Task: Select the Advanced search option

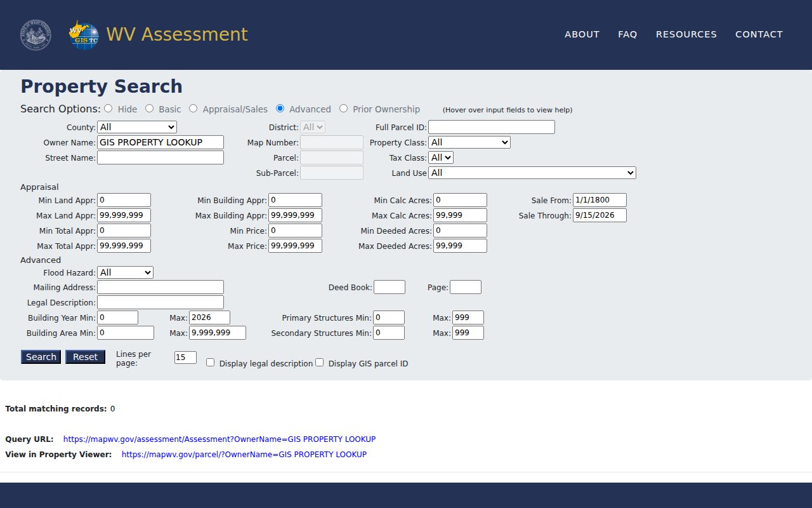Action: [280, 109]
